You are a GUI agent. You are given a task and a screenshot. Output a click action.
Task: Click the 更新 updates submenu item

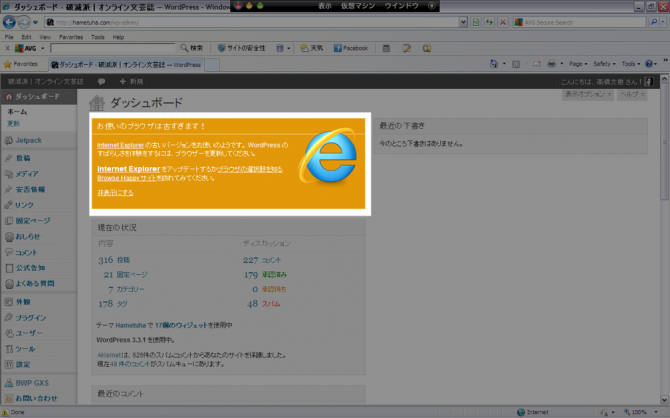click(x=13, y=124)
